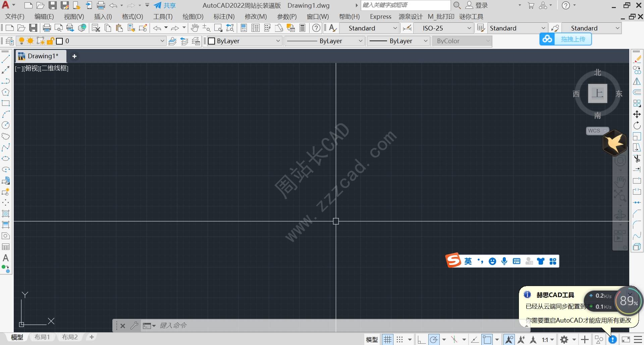This screenshot has width=644, height=345.
Task: Select the multiline Text tool
Action: pos(6,258)
